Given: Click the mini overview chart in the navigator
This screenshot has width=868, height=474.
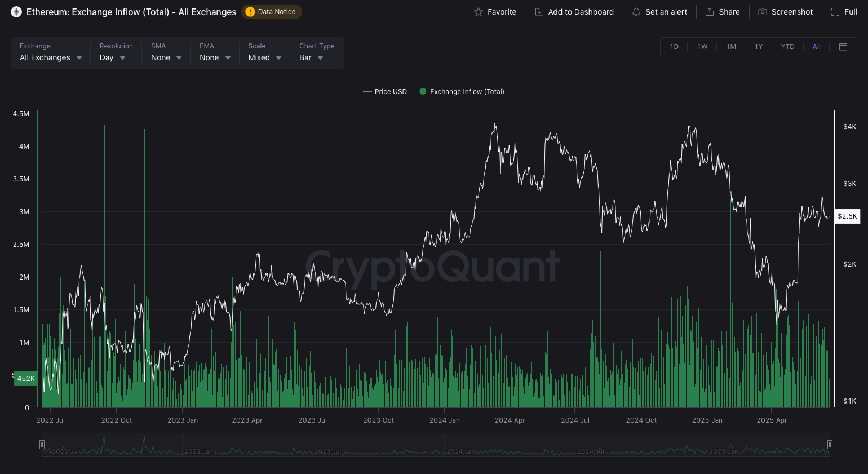Looking at the screenshot, I should pyautogui.click(x=436, y=445).
